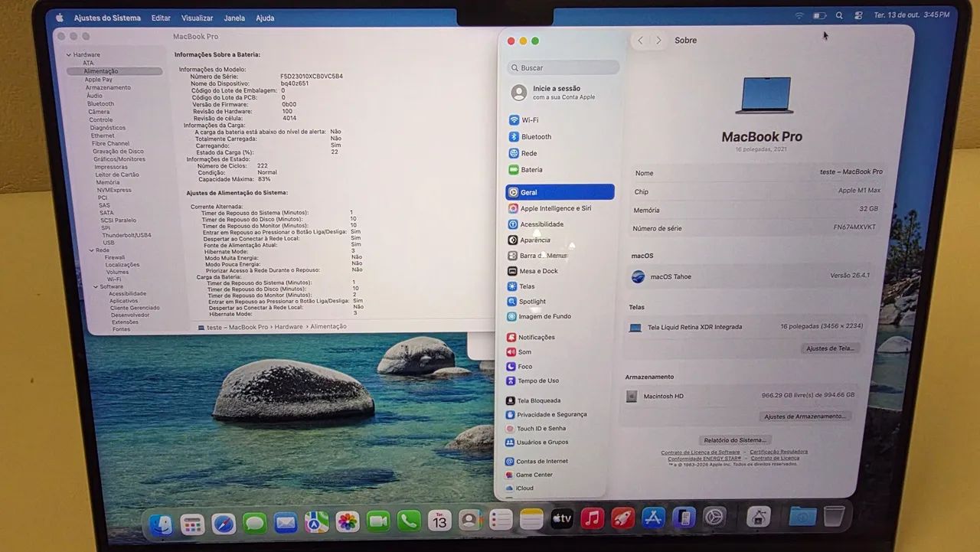The image size is (980, 552).
Task: Open Finder from the Dock
Action: pyautogui.click(x=160, y=524)
